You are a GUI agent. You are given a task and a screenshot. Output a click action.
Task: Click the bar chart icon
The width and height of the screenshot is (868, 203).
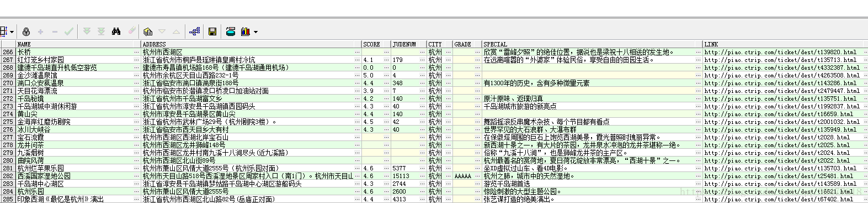[x=246, y=32]
